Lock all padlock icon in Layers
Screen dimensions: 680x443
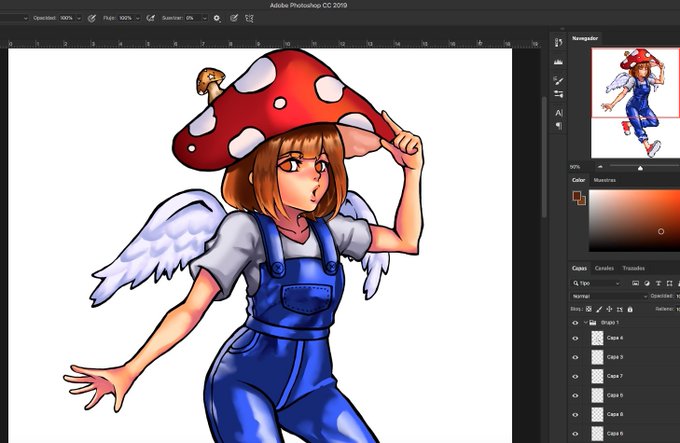[630, 309]
